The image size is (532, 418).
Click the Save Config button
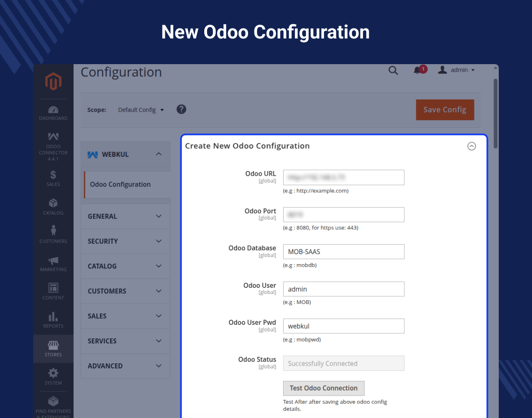pyautogui.click(x=445, y=110)
